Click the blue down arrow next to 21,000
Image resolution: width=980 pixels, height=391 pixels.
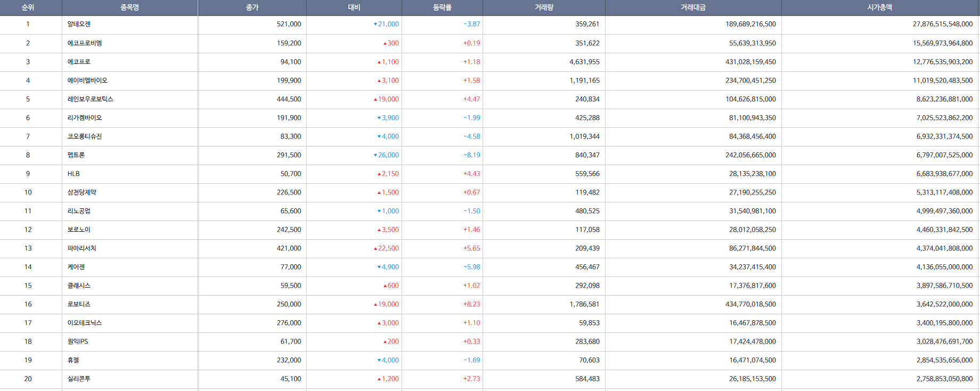click(x=375, y=25)
